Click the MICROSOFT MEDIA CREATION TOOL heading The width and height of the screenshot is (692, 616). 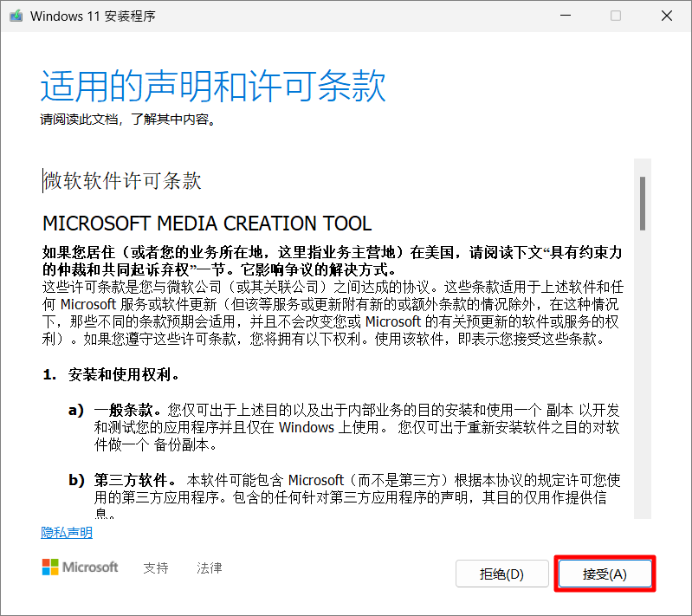coord(207,223)
